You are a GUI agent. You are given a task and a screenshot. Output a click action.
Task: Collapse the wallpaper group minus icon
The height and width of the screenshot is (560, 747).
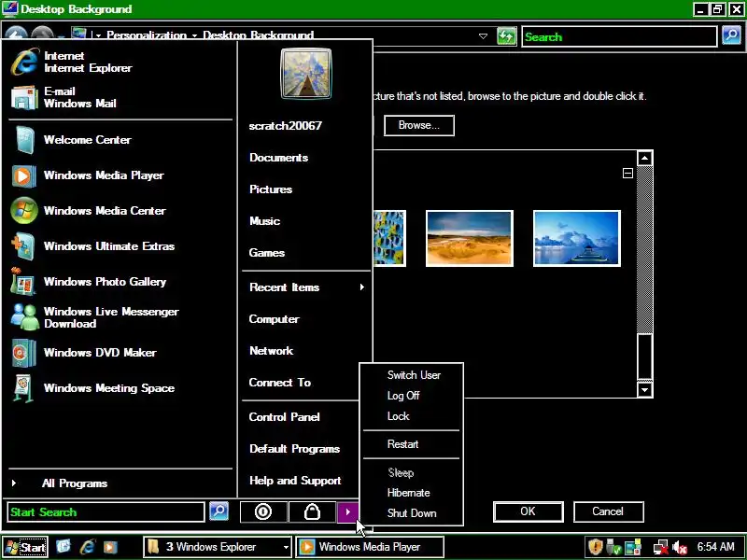(627, 174)
